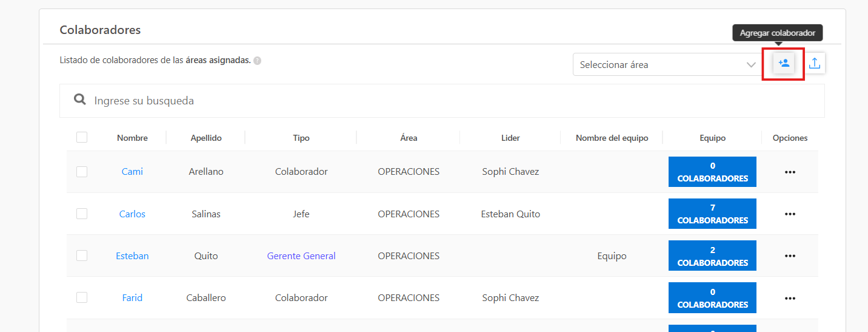Click the Lider column header
The width and height of the screenshot is (868, 332).
(510, 138)
